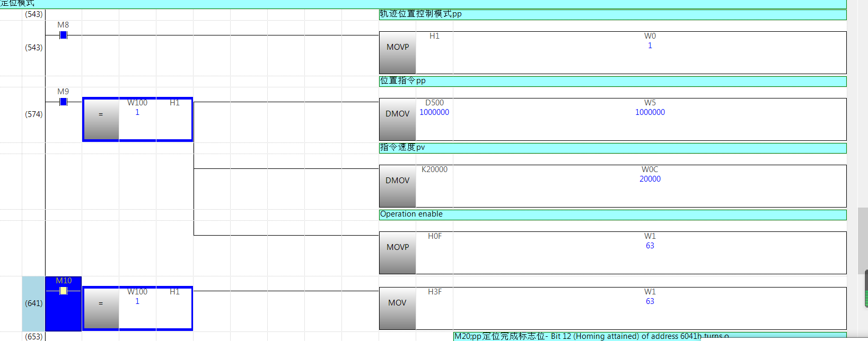Click the M20 Homing attained comment line

pyautogui.click(x=650, y=336)
